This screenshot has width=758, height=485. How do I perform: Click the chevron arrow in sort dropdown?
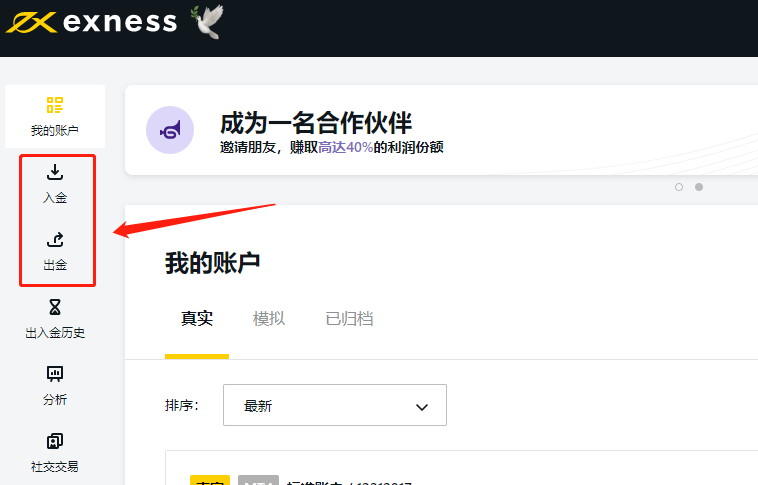point(422,407)
